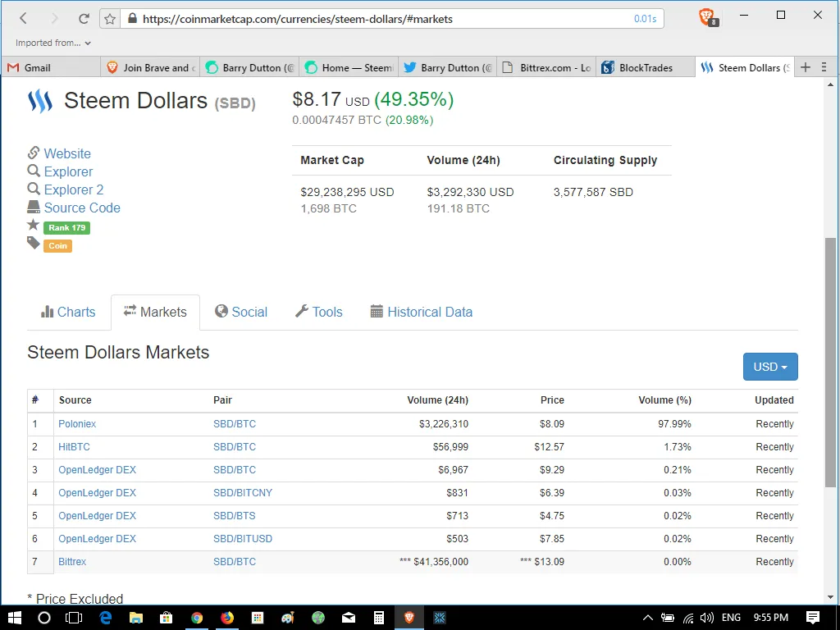Click the page vertical scrollbar thumb

coord(830,363)
